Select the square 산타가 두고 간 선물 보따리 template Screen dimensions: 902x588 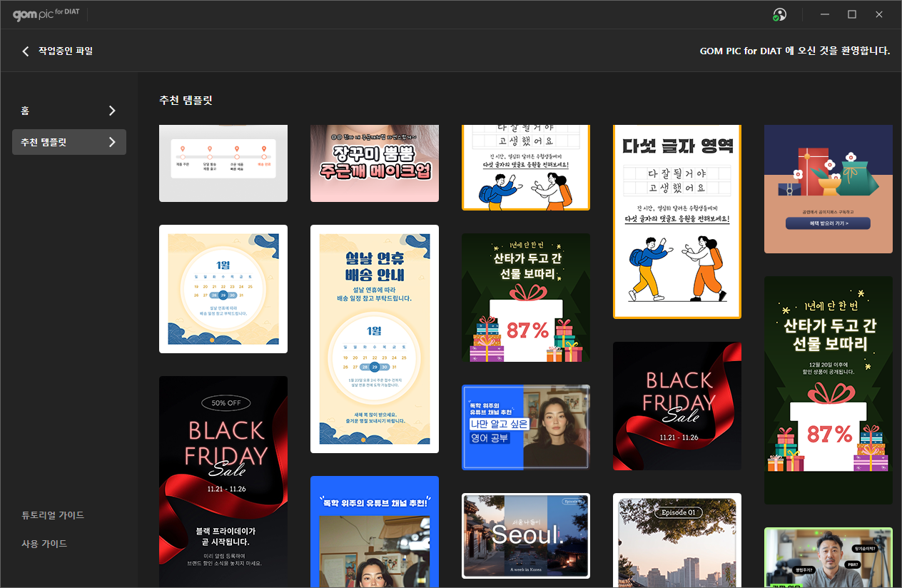point(526,298)
